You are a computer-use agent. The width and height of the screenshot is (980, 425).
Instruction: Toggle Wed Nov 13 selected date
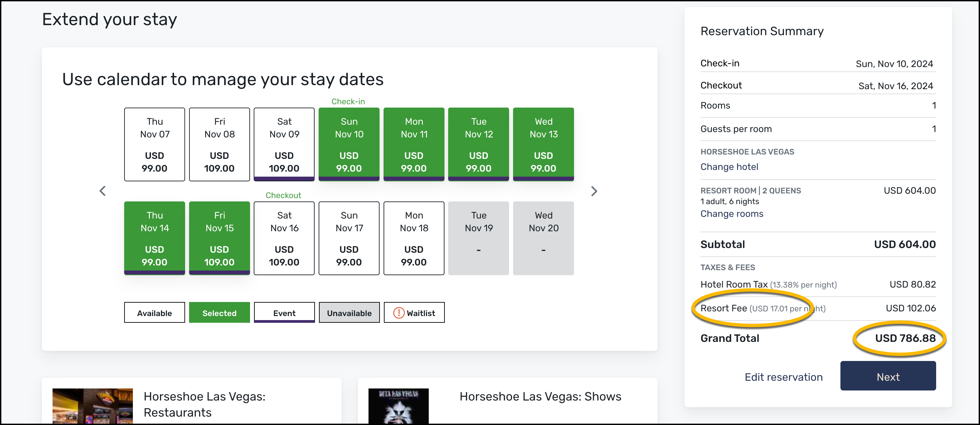click(543, 144)
